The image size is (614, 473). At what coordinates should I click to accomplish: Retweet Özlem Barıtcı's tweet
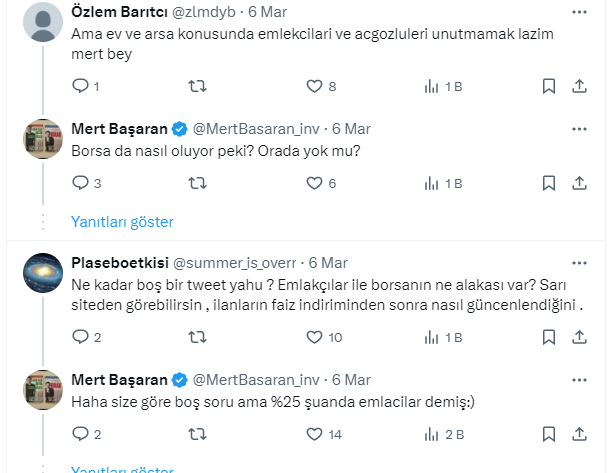pos(198,86)
